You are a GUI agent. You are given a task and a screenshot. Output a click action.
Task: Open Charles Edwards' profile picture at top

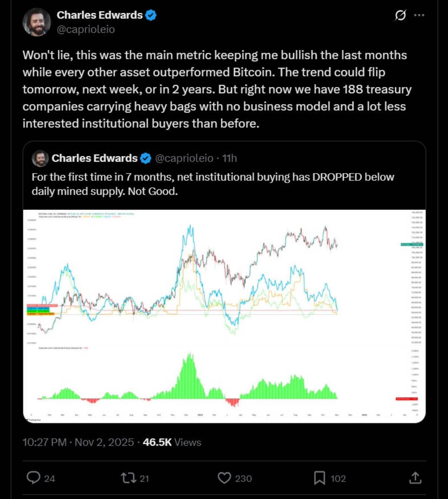click(37, 22)
